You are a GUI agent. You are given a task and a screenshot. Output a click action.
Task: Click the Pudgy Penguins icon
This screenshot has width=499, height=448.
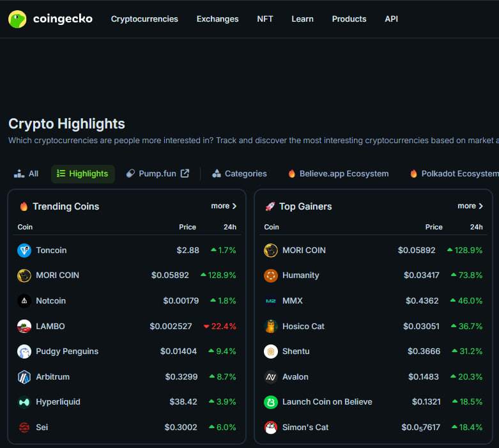pos(24,351)
